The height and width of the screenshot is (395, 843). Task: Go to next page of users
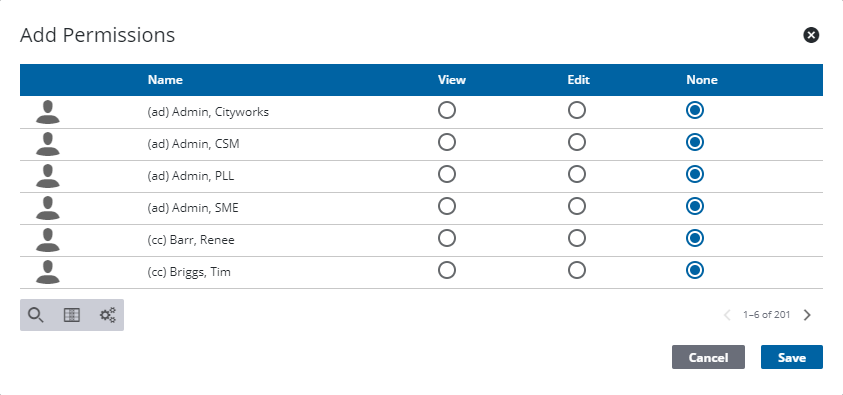pyautogui.click(x=806, y=315)
